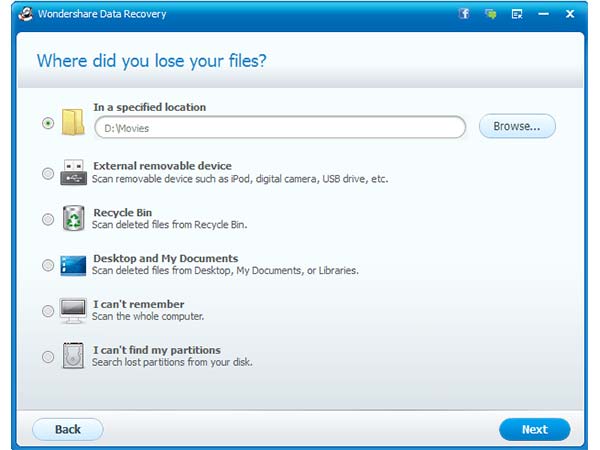
Task: Select the Recycle Bin radio button
Action: [x=48, y=219]
